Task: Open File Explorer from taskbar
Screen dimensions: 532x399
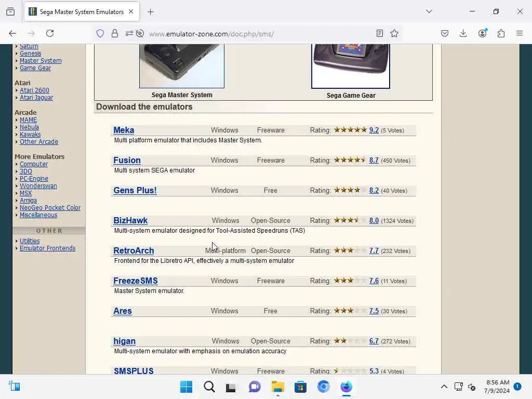Action: 278,387
